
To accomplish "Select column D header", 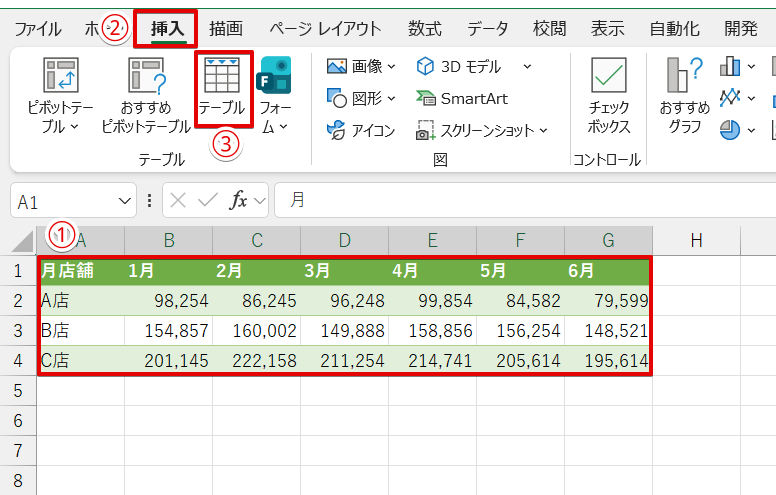I will pos(344,241).
